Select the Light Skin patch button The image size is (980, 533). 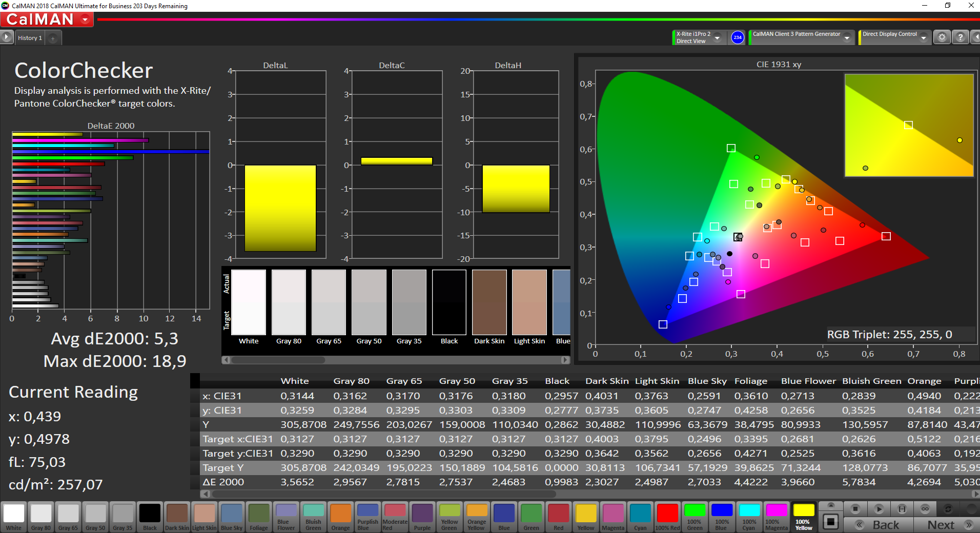point(204,517)
